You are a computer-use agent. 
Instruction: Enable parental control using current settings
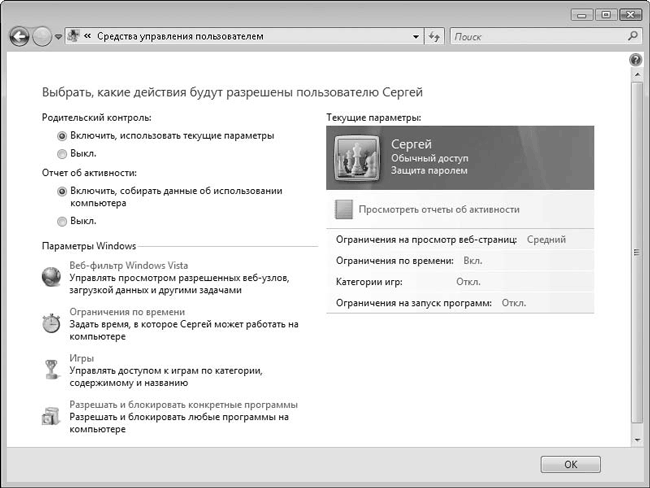click(62, 134)
